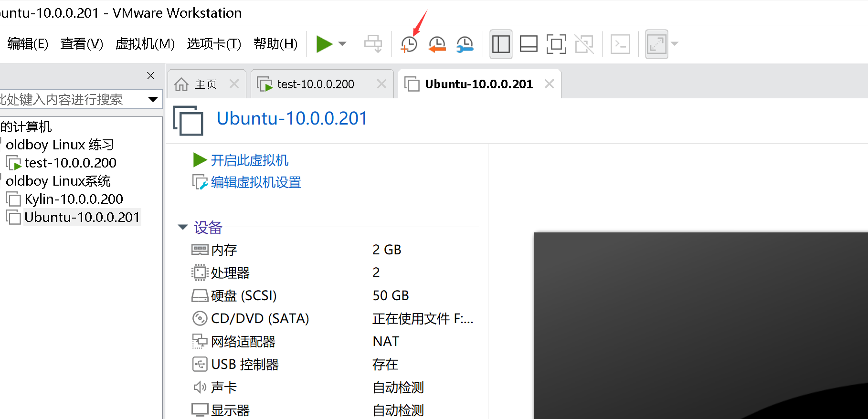Click the NAT network value
The width and height of the screenshot is (868, 419).
[386, 341]
